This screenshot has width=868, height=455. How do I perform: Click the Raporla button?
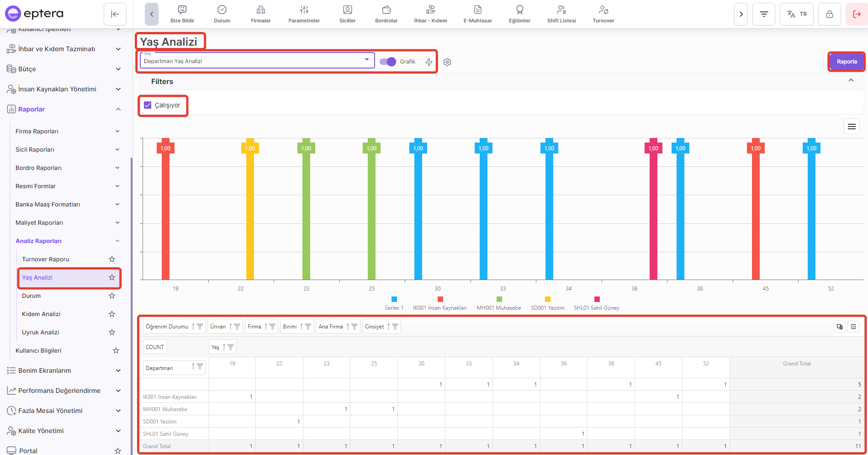pyautogui.click(x=847, y=62)
